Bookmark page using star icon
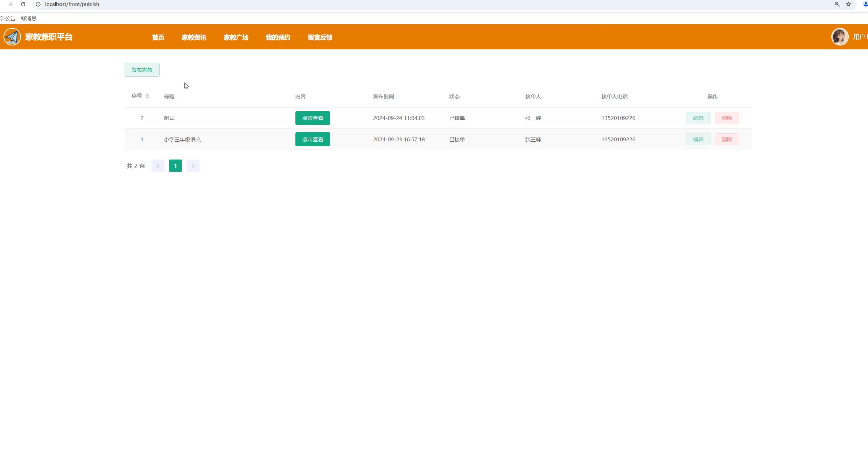Image resolution: width=868 pixels, height=459 pixels. (848, 4)
